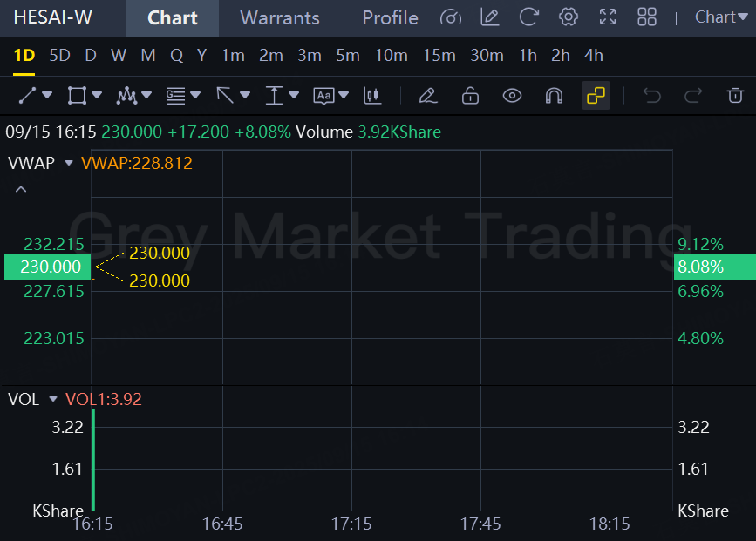The width and height of the screenshot is (756, 541).
Task: Select the 2h interval
Action: click(x=561, y=56)
